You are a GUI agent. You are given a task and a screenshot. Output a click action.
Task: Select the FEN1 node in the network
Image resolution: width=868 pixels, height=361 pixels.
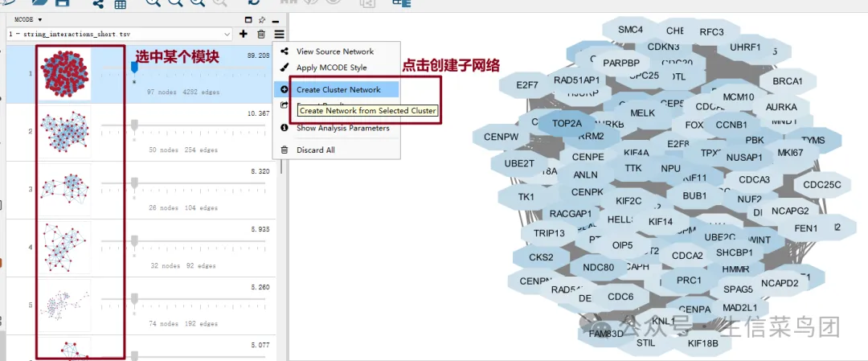[x=805, y=228]
